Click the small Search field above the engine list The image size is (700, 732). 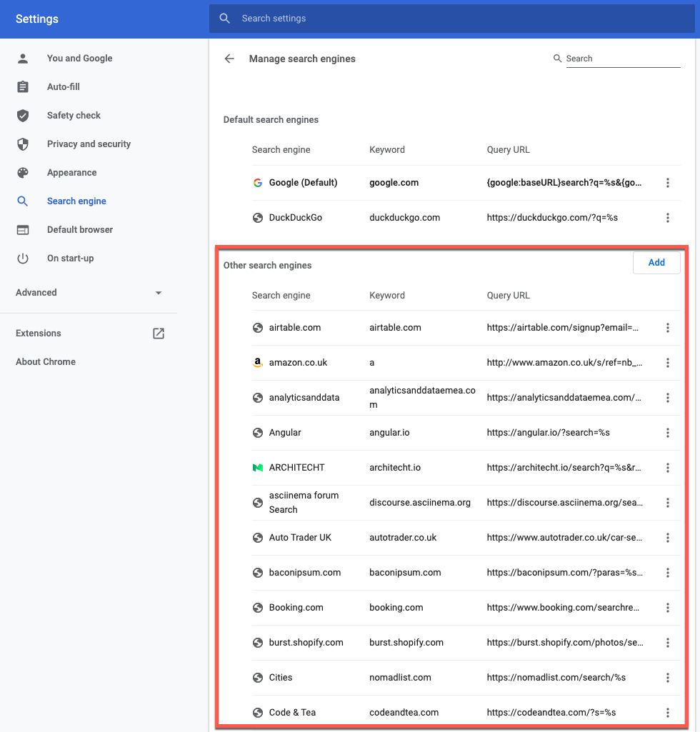620,59
